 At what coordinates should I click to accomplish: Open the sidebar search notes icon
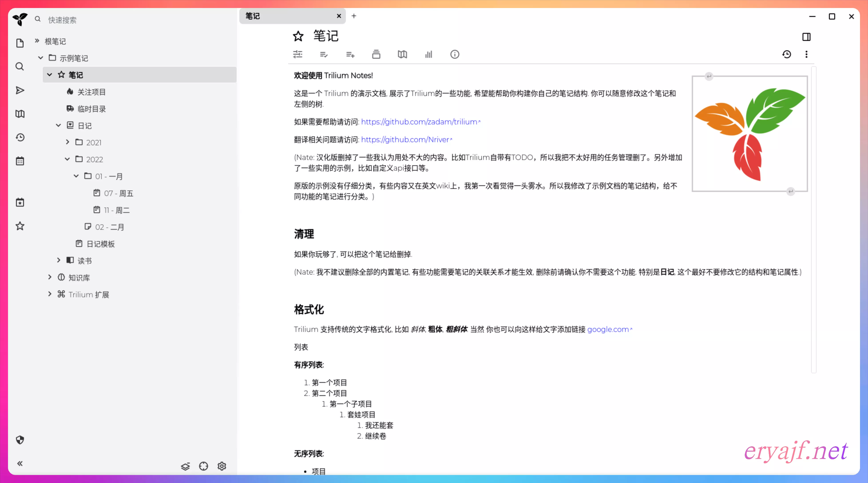(x=20, y=67)
